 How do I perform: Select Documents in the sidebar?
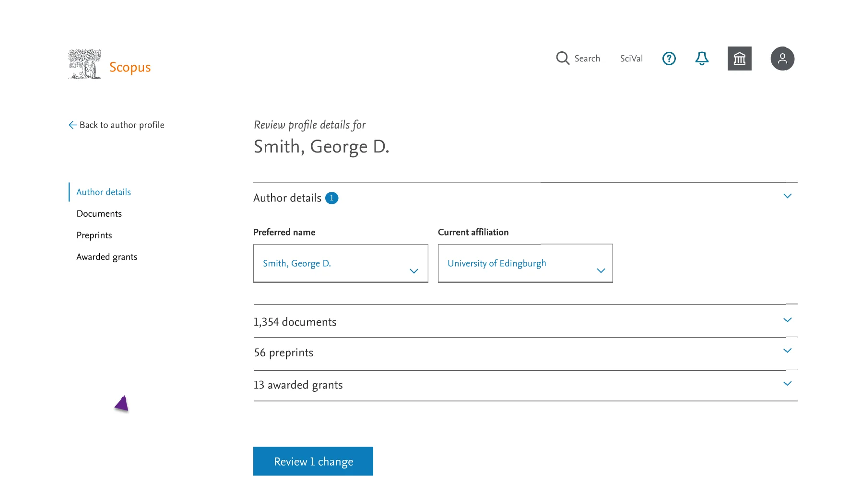[x=99, y=213]
